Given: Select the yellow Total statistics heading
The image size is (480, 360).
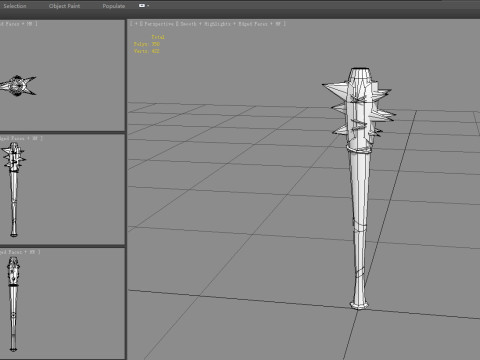Looking at the screenshot, I should pyautogui.click(x=158, y=37).
